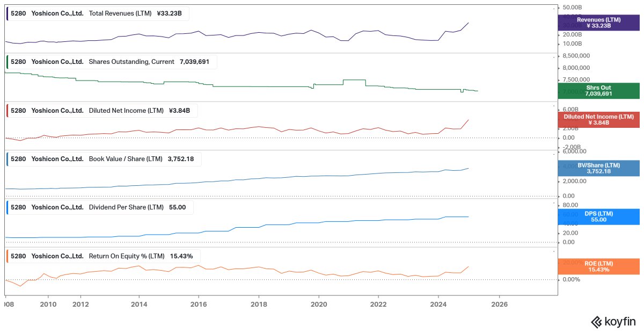
Task: Select the Book Value / Share (LTM) legend label
Action: (126, 159)
